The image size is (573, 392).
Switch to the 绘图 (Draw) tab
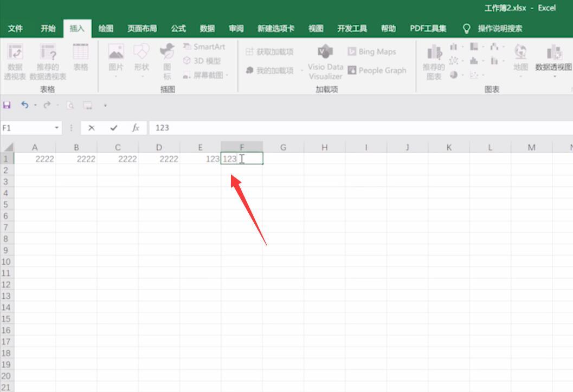(106, 29)
